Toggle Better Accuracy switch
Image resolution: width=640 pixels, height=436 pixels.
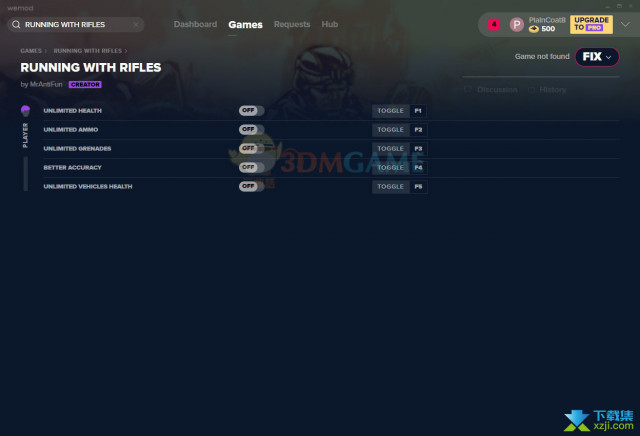251,167
